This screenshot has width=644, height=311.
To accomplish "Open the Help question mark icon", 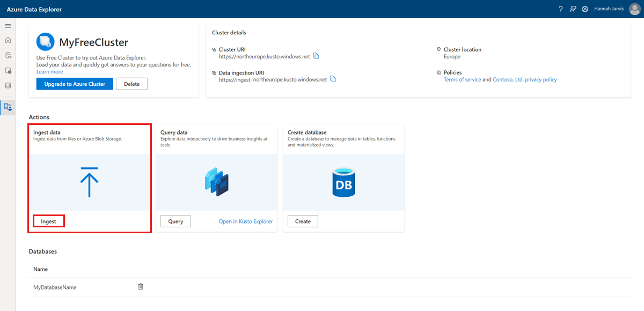I will tap(560, 9).
